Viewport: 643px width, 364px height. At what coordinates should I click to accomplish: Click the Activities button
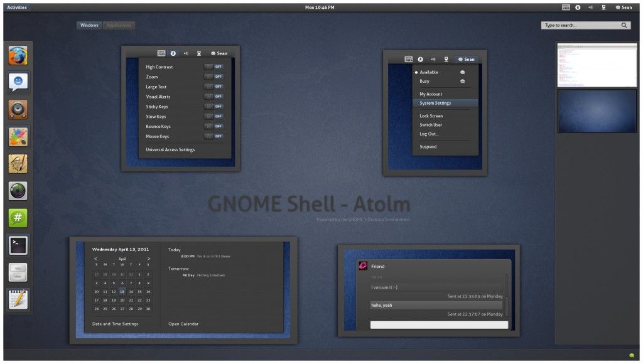coord(17,8)
